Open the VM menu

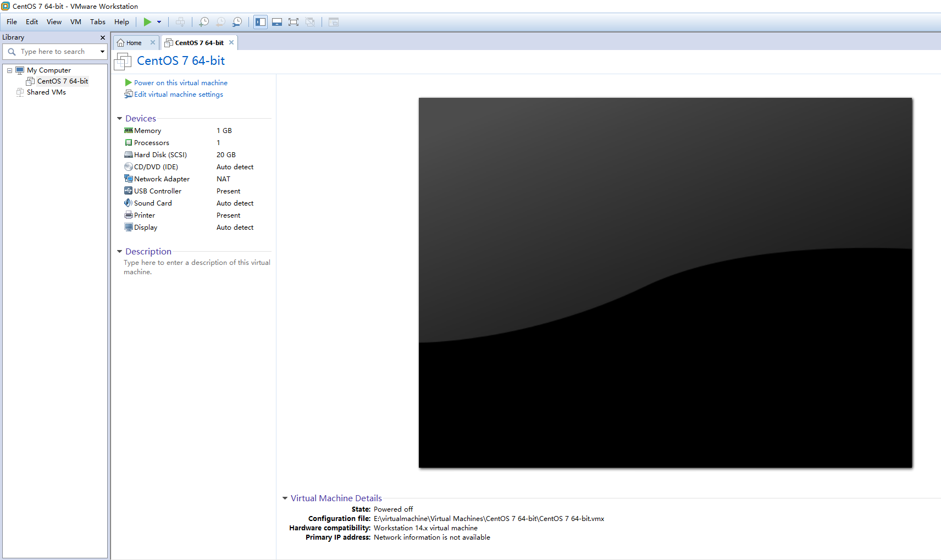click(x=76, y=22)
